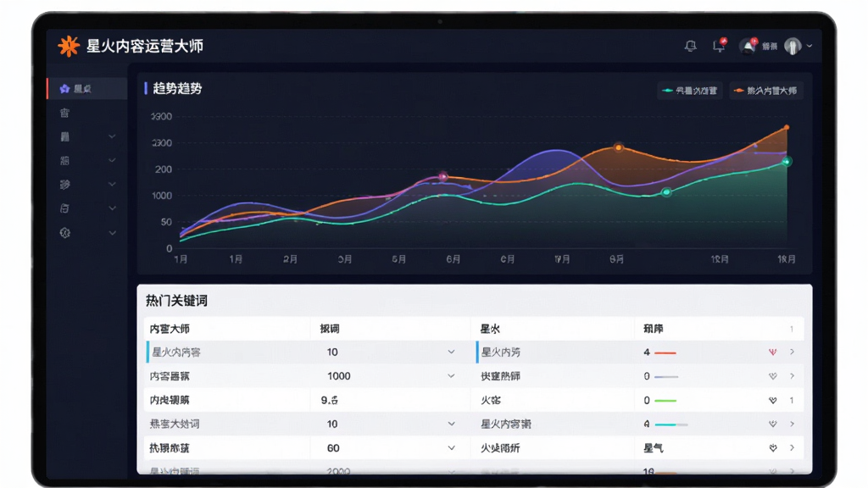The width and height of the screenshot is (868, 488).
Task: Click the 1000 value cell
Action: tap(339, 376)
